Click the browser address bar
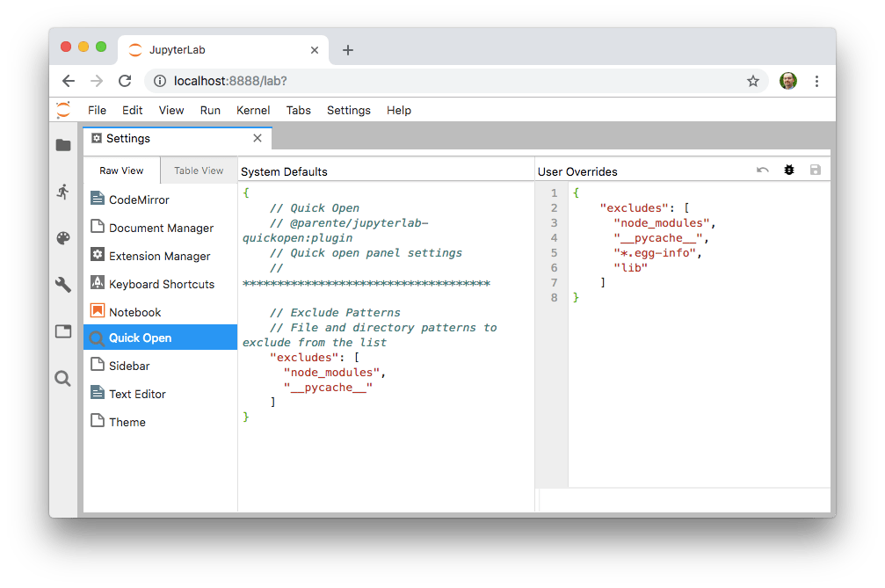This screenshot has width=885, height=588. coord(352,80)
